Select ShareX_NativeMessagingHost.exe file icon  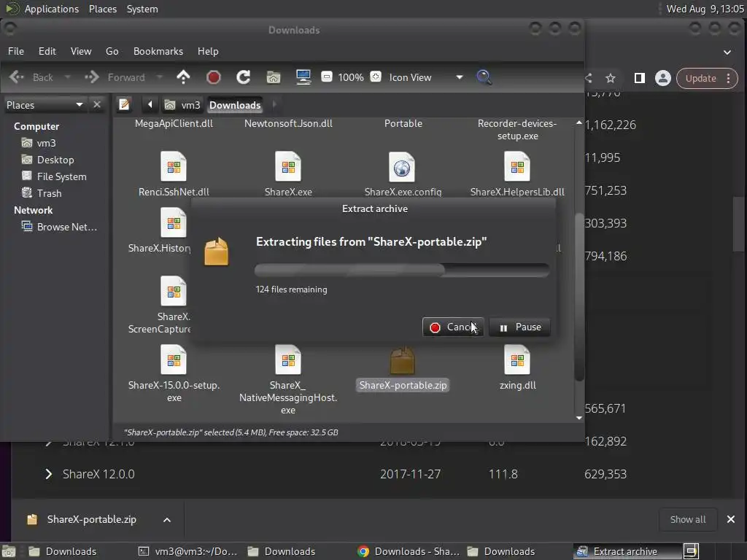click(x=287, y=359)
